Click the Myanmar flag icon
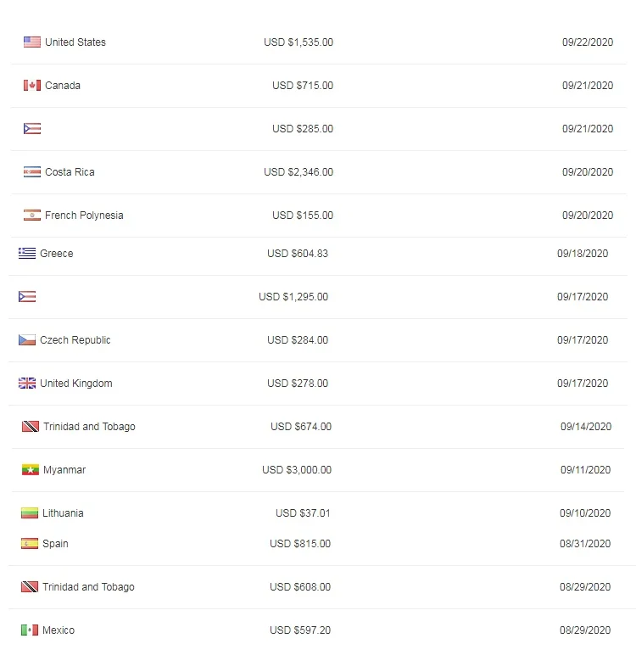 pos(31,470)
